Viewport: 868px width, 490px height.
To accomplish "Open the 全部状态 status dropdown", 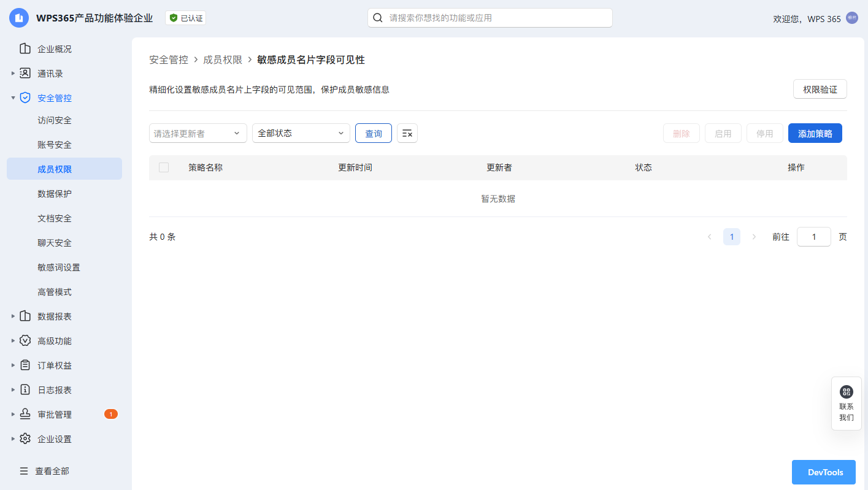I will point(301,133).
